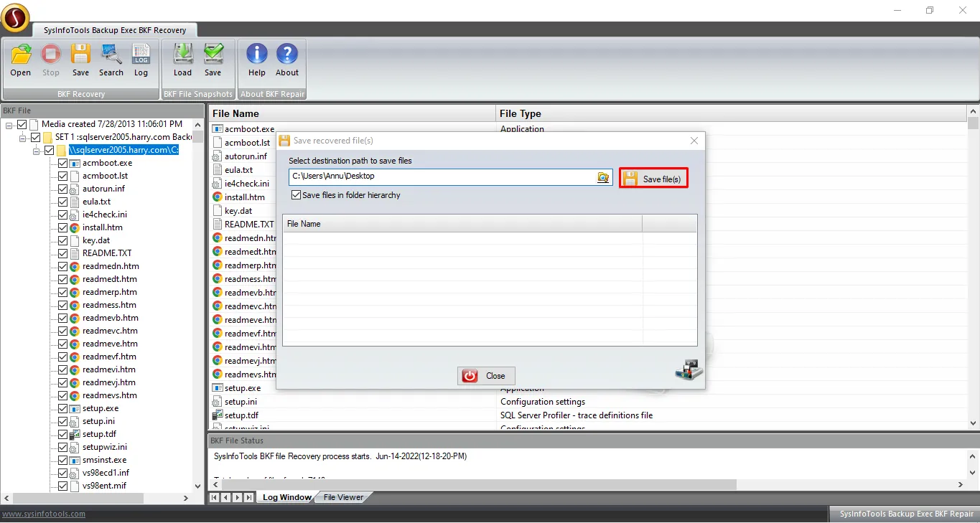
Task: Select install.htm in file list
Action: click(245, 197)
